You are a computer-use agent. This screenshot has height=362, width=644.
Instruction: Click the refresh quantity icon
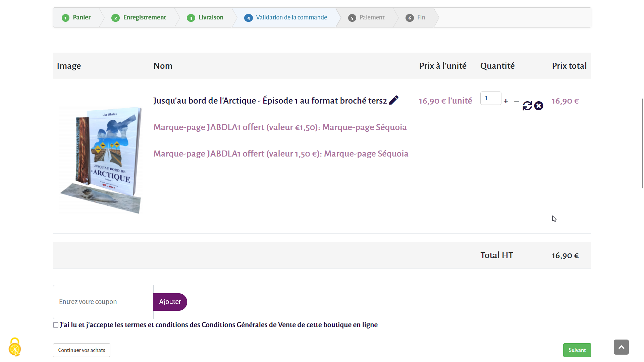pos(527,106)
